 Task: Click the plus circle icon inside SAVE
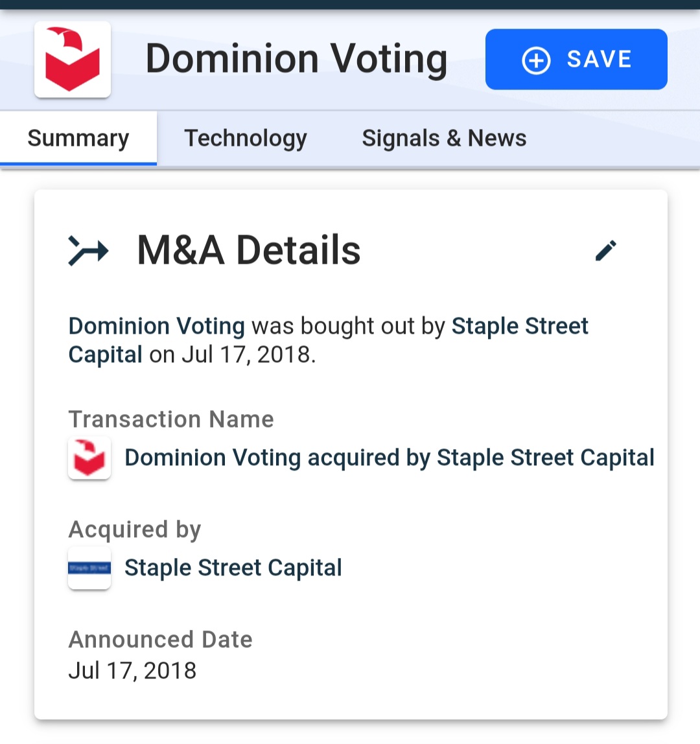[536, 60]
